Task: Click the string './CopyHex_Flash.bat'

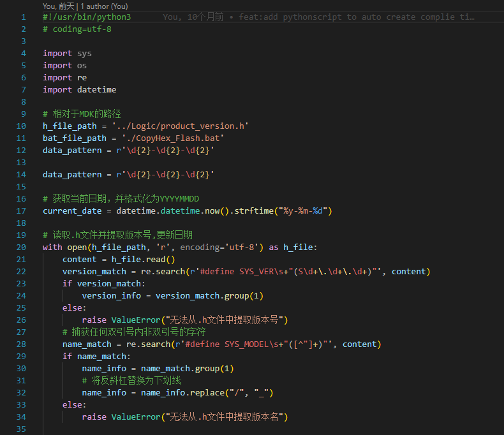Action: [x=173, y=138]
